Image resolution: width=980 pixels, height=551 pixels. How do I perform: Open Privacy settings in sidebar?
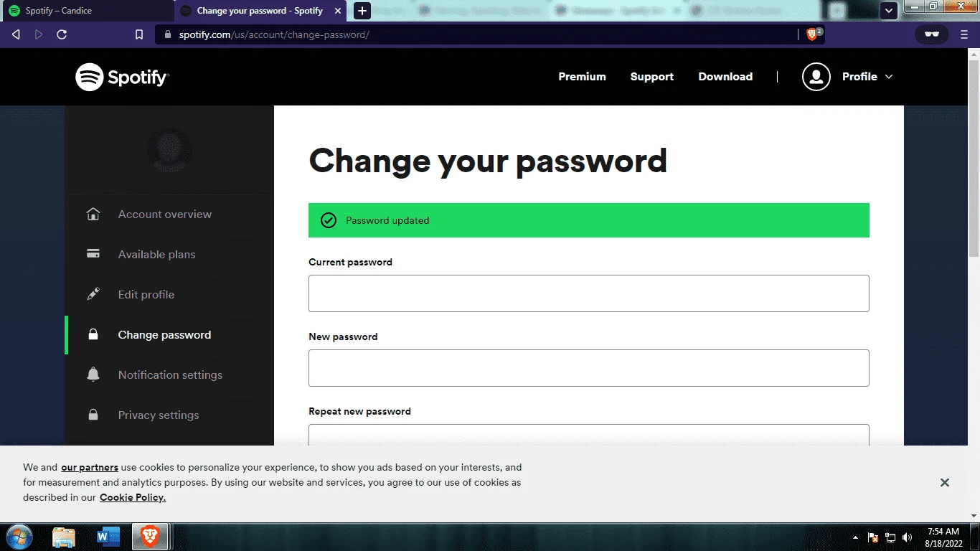(x=159, y=415)
